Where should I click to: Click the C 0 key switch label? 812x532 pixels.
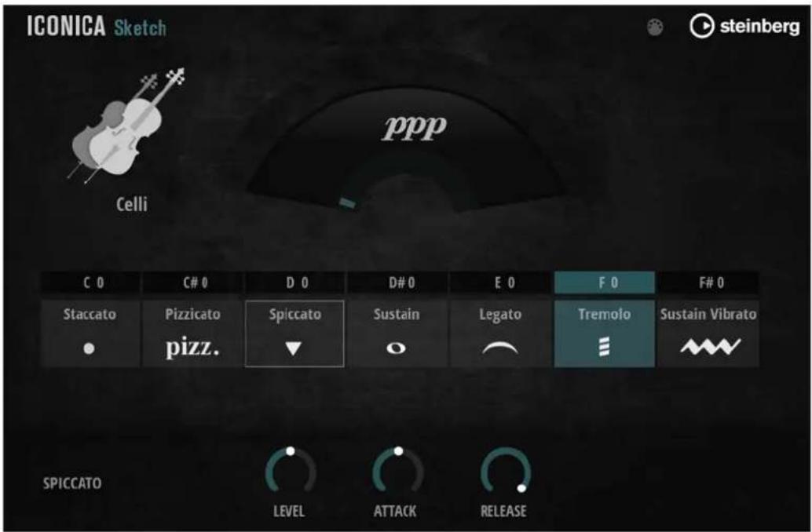[93, 282]
